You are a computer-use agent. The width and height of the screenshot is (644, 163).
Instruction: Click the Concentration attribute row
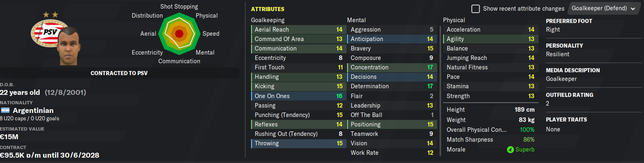(x=391, y=67)
